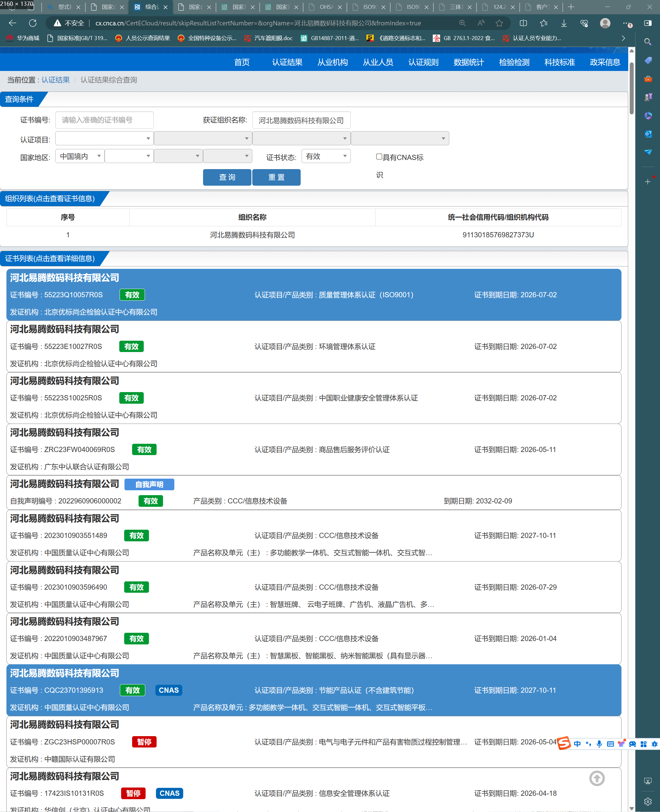Click the browser address bar URL
This screenshot has width=660, height=812.
tap(258, 23)
